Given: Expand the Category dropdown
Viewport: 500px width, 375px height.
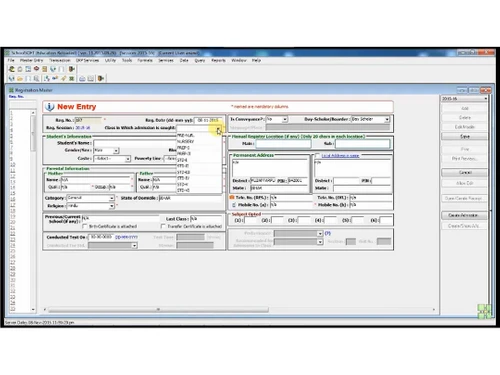Looking at the screenshot, I should point(112,198).
